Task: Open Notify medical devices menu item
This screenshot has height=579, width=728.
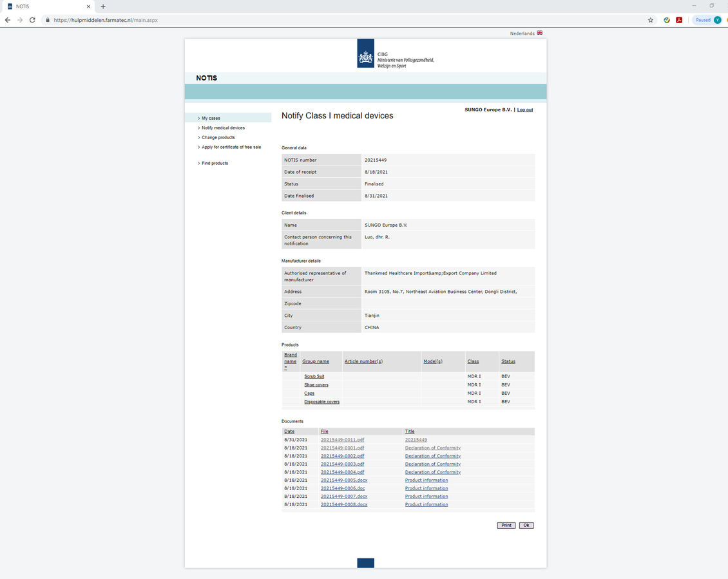Action: pyautogui.click(x=223, y=128)
